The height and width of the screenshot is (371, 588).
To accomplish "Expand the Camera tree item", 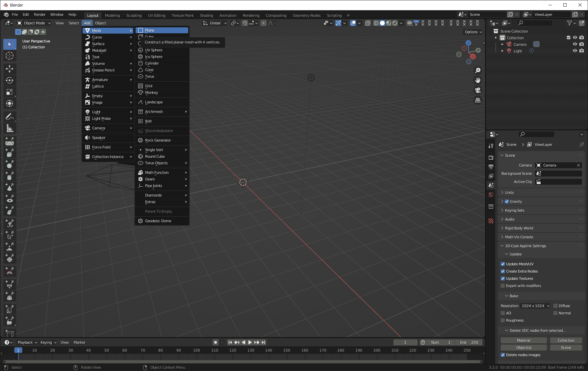I will point(502,44).
